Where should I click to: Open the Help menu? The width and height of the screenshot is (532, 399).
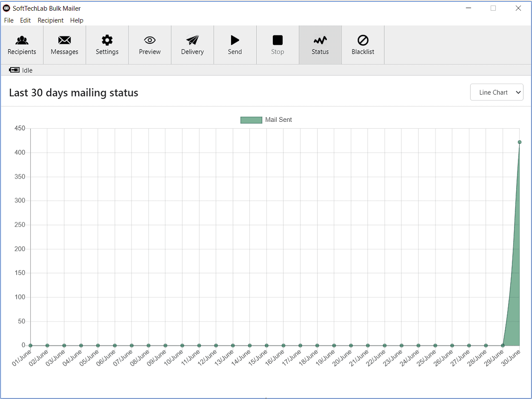pyautogui.click(x=77, y=20)
